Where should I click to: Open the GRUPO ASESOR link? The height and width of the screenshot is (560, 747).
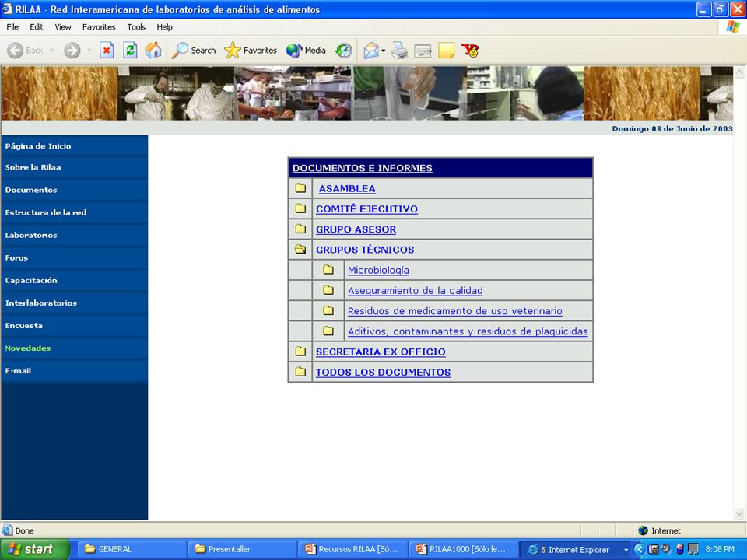tap(356, 229)
